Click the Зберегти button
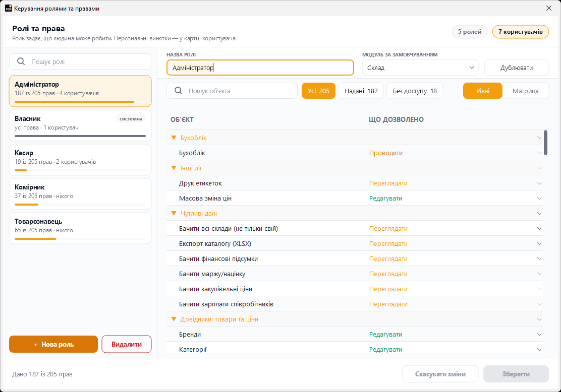This screenshot has width=561, height=392. click(x=516, y=374)
